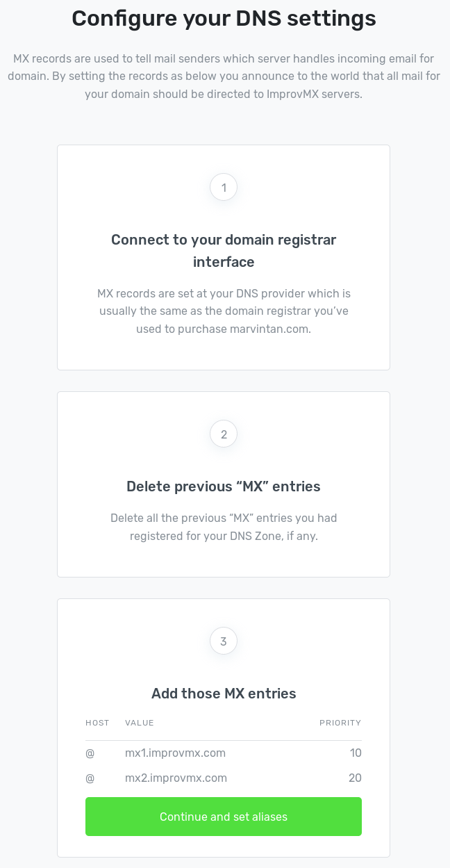Viewport: 450px width, 868px height.
Task: Click "Connect to your domain registrar interface" heading
Action: 224,251
